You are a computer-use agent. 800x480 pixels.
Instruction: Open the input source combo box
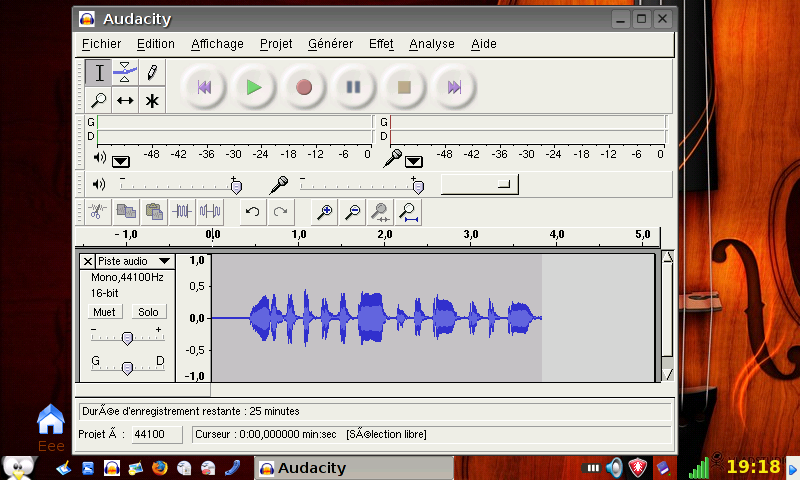480,184
